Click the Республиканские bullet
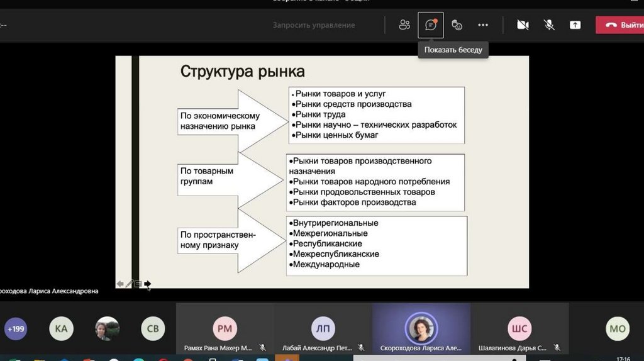This screenshot has width=644, height=361. click(x=325, y=243)
